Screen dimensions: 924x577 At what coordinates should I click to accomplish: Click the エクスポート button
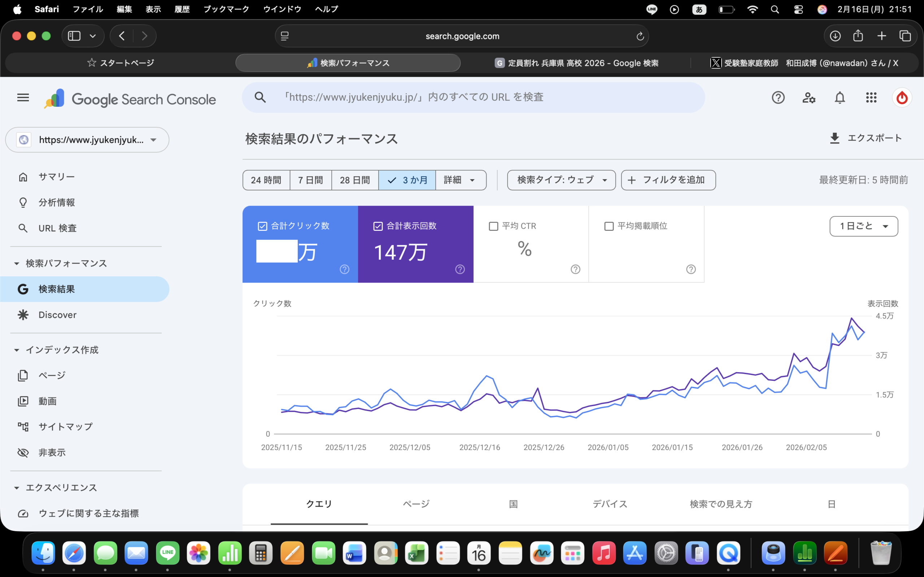(865, 138)
